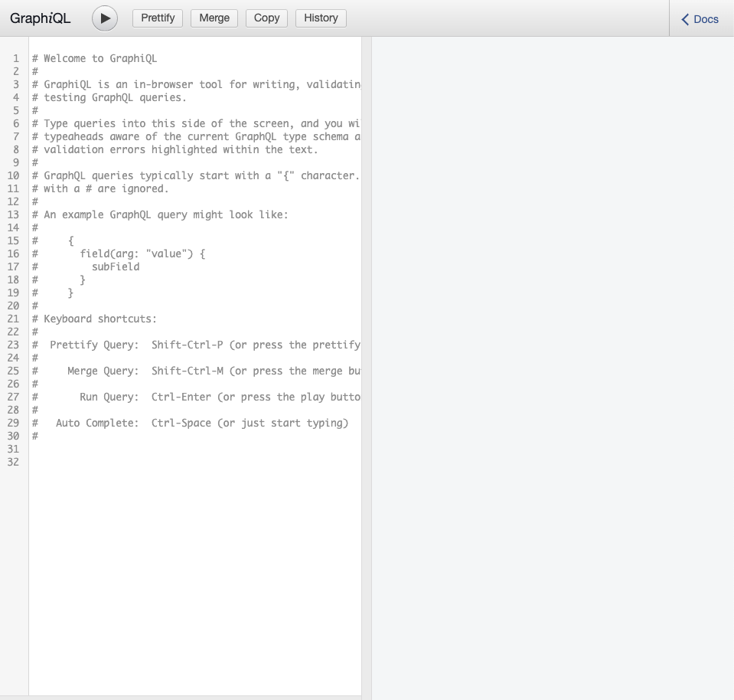Click the subField line in the editor
This screenshot has width=734, height=700.
click(x=86, y=267)
